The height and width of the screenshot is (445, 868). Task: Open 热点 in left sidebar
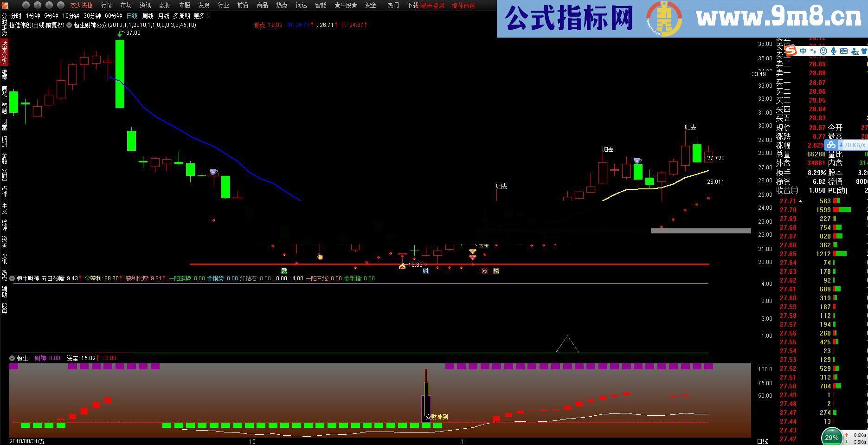click(4, 275)
